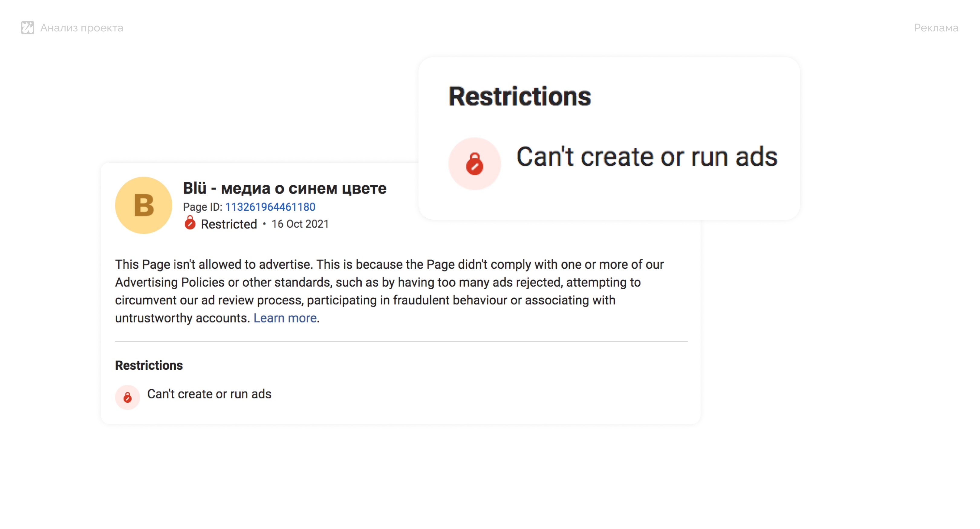Click the horizontal divider line above Restrictions

401,342
